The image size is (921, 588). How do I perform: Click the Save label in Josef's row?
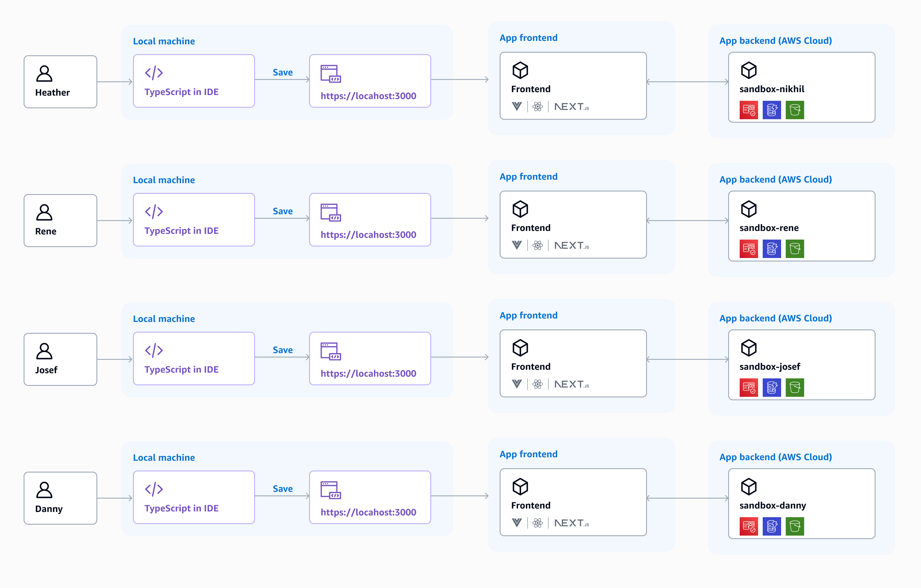(283, 350)
